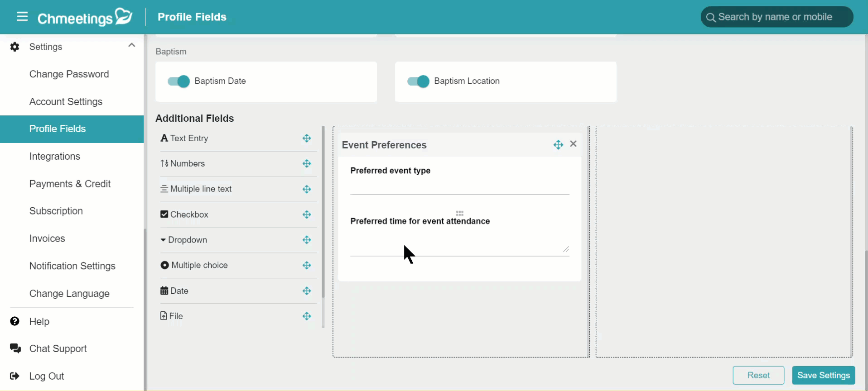Select Profile Fields menu item
The image size is (868, 391).
(72, 129)
